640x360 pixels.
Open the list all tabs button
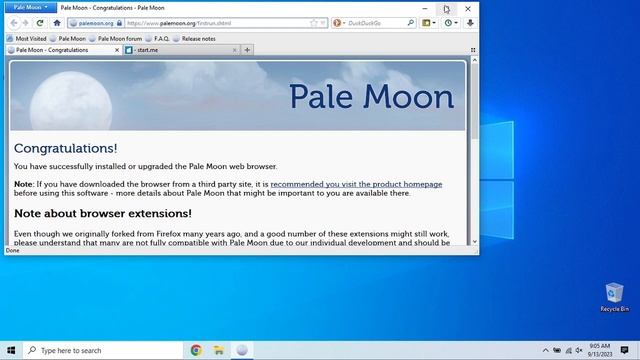tap(473, 50)
